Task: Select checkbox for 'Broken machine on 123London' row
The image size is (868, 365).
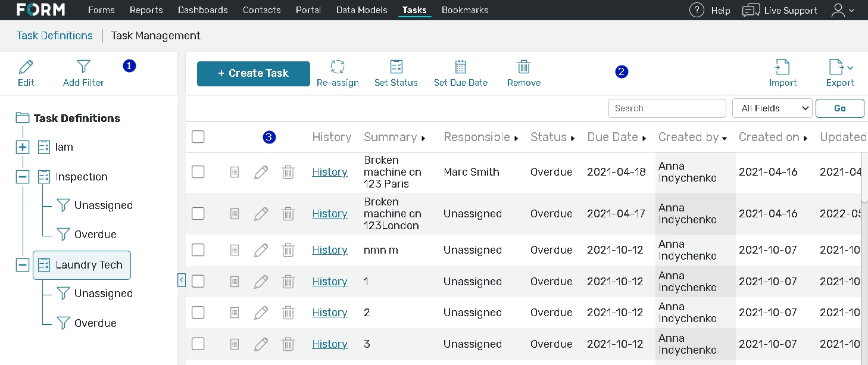Action: (x=198, y=214)
